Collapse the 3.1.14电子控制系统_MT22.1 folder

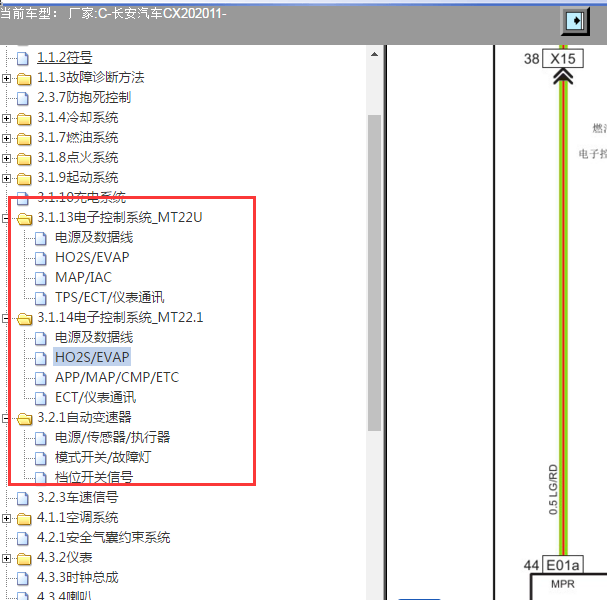pyautogui.click(x=6, y=318)
